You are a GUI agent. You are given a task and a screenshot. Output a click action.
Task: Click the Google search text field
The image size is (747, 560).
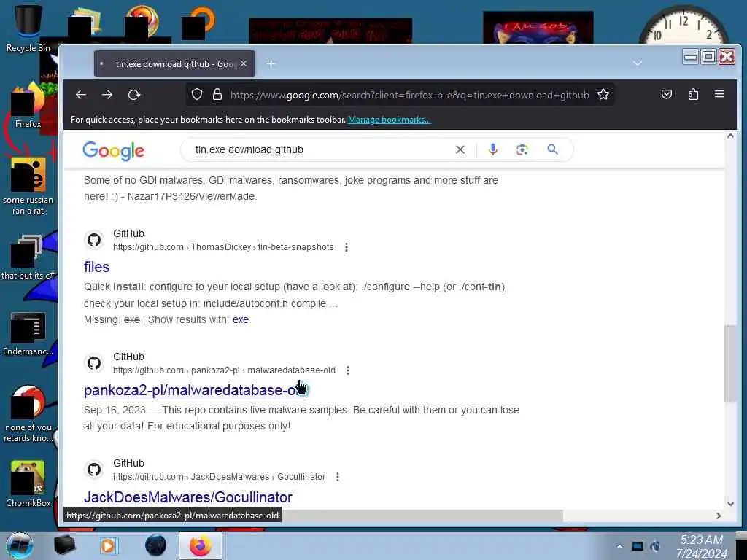coord(320,149)
